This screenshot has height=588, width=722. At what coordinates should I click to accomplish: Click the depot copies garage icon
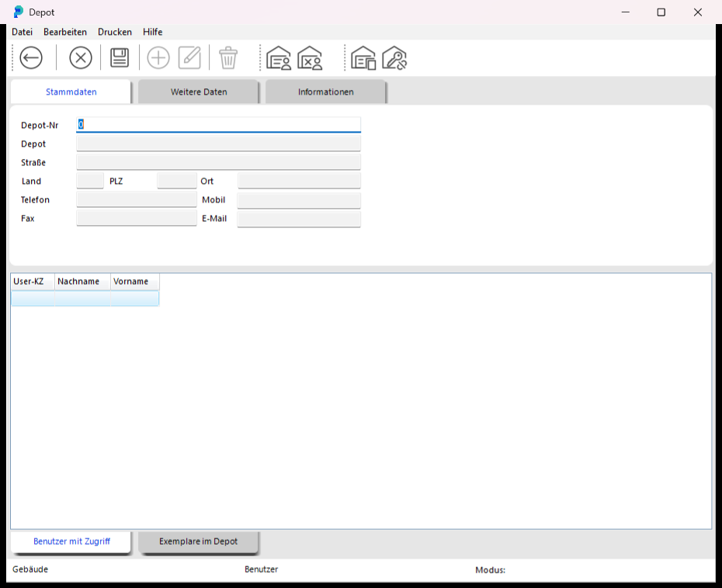[x=363, y=58]
